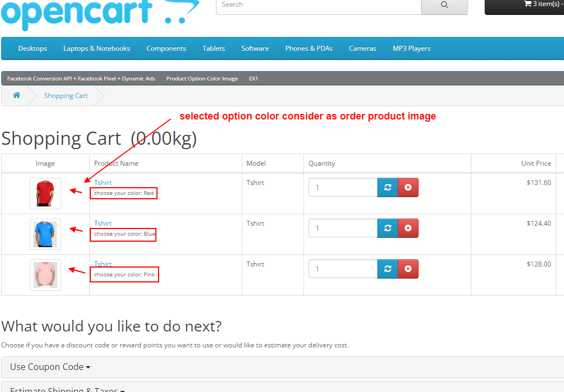
Task: Update quantity for the Pink Tshirt using refresh icon
Action: point(387,269)
